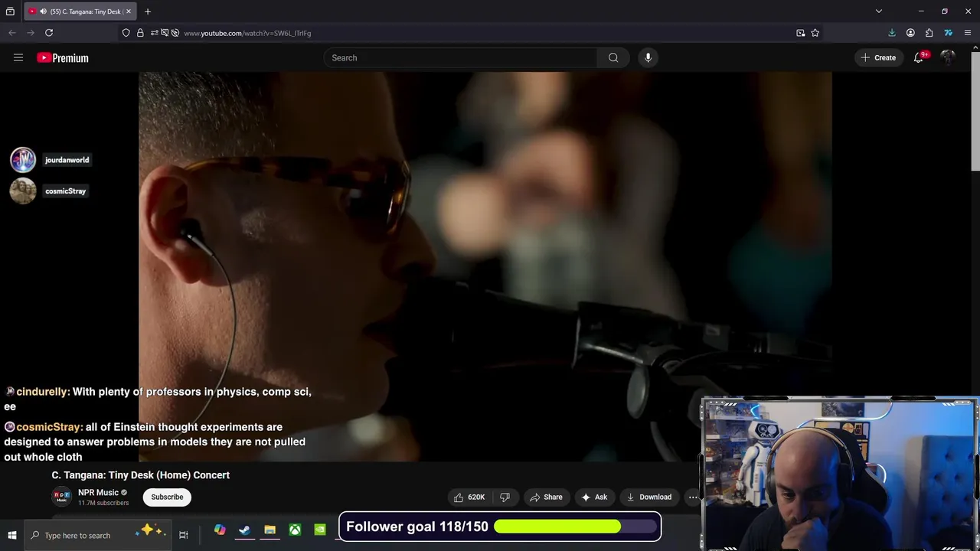Click the taskbar search box
The image size is (980, 551).
tap(98, 535)
